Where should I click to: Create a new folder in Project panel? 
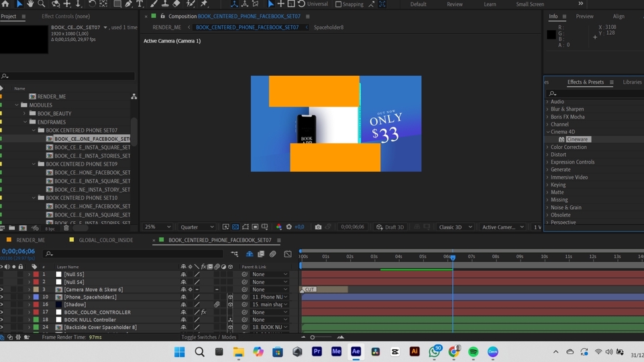tap(12, 228)
